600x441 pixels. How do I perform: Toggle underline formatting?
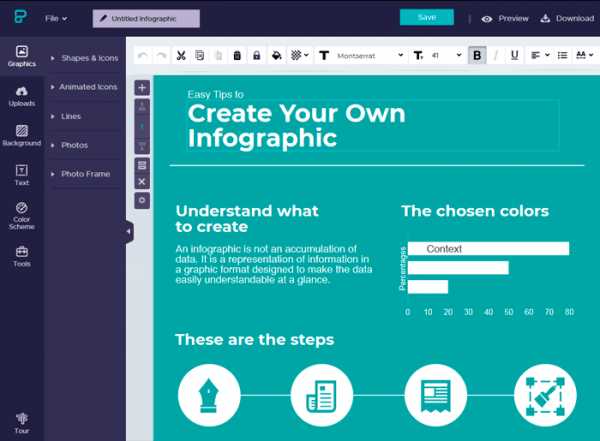515,56
